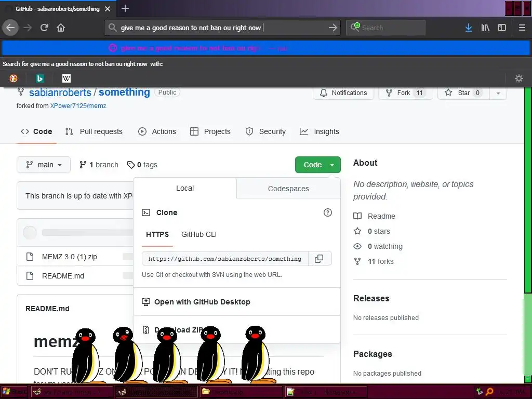This screenshot has height=399, width=532.
Task: Click the green page scrollbar
Action: pos(528,190)
